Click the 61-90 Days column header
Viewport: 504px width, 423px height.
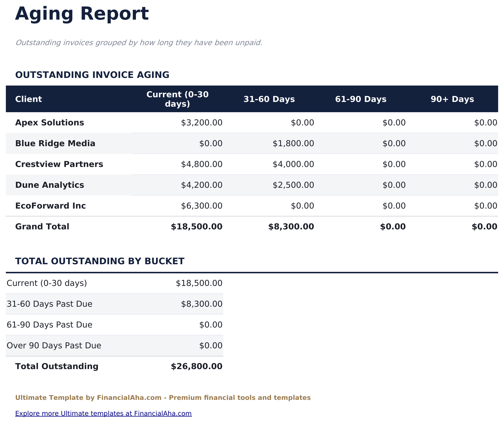point(361,99)
